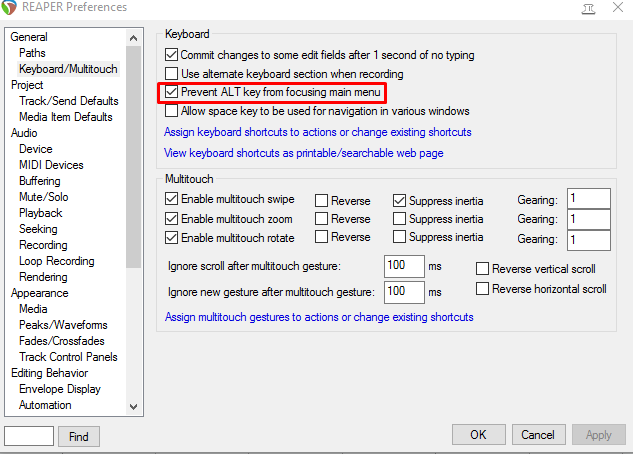Select Appearance in the preferences tree

[40, 293]
